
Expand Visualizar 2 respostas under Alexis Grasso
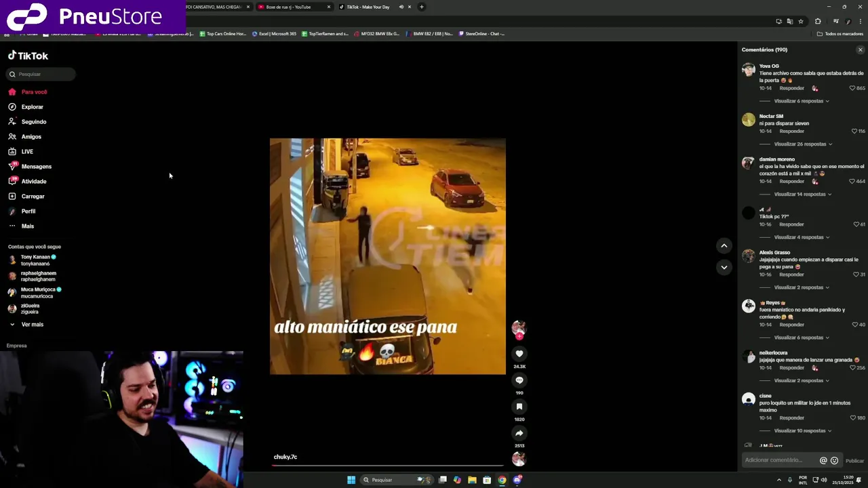(802, 287)
